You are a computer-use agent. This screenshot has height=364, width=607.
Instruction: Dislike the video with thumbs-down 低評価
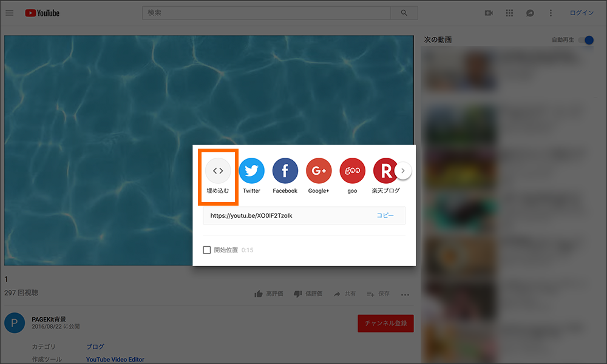click(308, 294)
